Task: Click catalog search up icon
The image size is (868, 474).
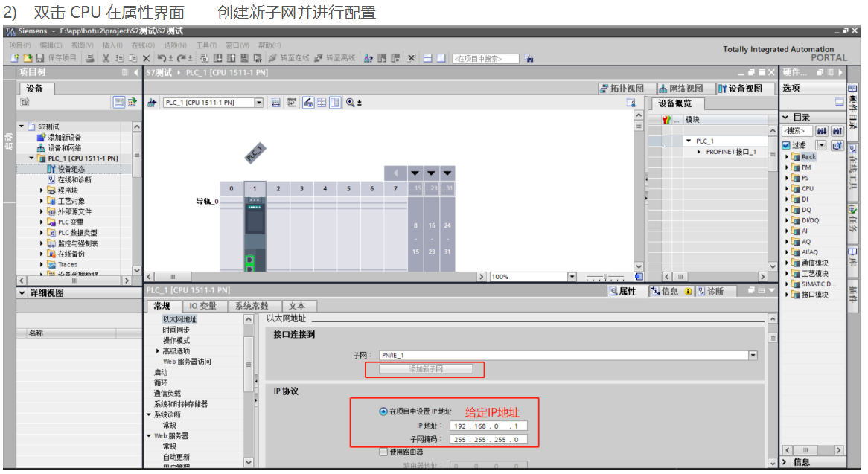Action: (837, 131)
